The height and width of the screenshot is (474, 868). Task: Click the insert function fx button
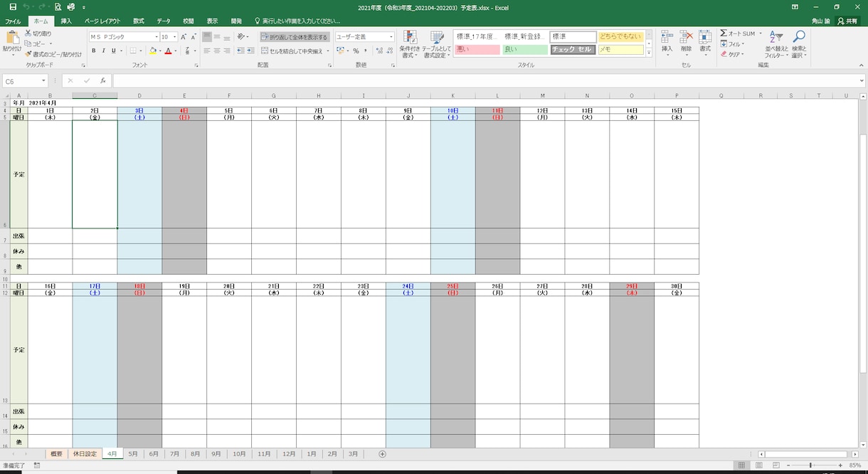[x=103, y=81]
